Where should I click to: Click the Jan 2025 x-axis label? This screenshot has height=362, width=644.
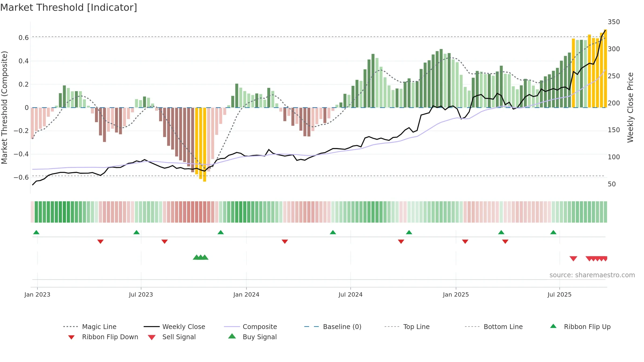click(456, 294)
